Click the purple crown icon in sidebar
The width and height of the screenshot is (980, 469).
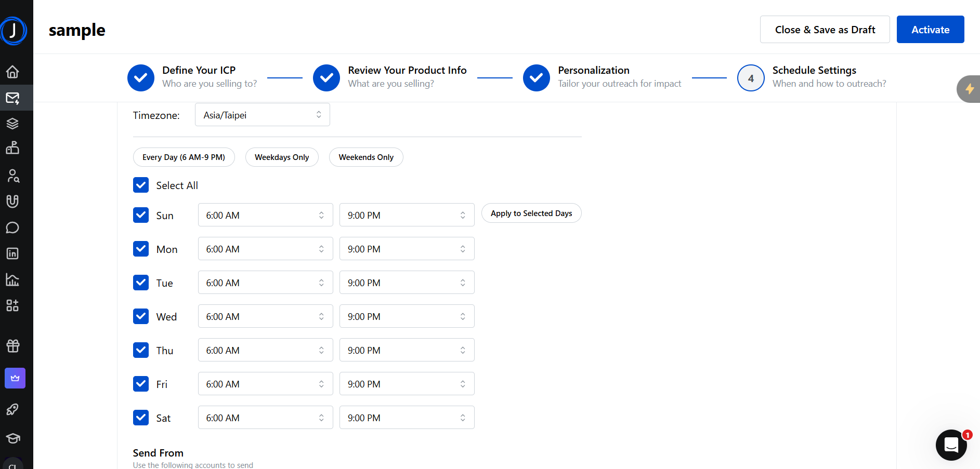click(15, 378)
